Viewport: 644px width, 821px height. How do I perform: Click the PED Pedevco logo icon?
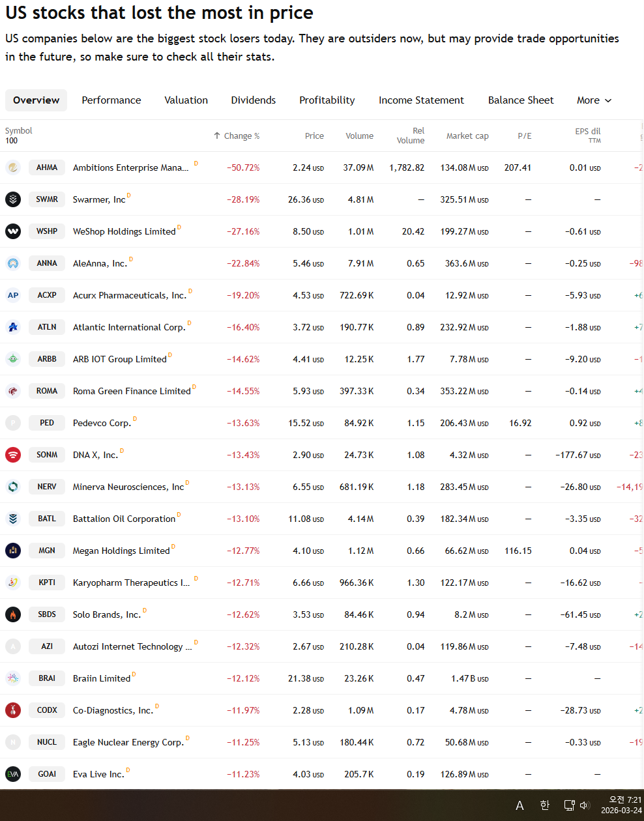pos(13,423)
